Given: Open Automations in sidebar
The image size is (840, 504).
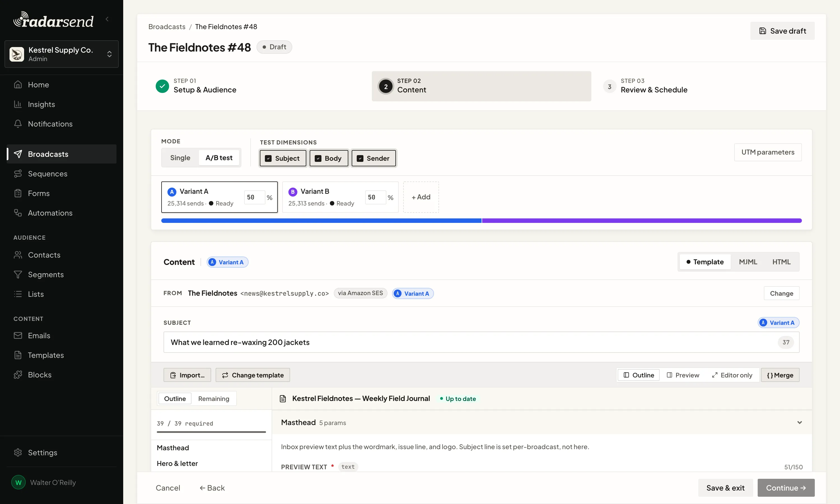Looking at the screenshot, I should tap(61, 213).
